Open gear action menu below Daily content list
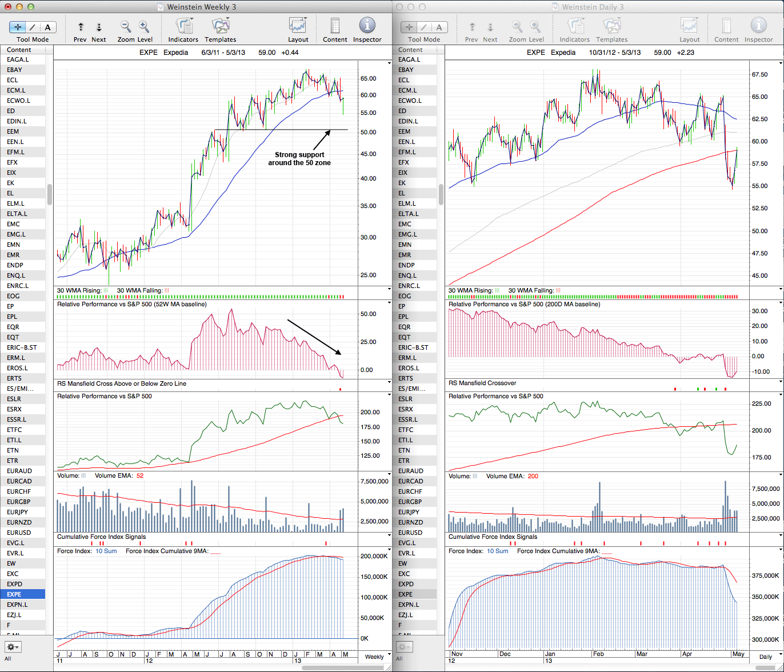This screenshot has width=784, height=672. pyautogui.click(x=404, y=647)
